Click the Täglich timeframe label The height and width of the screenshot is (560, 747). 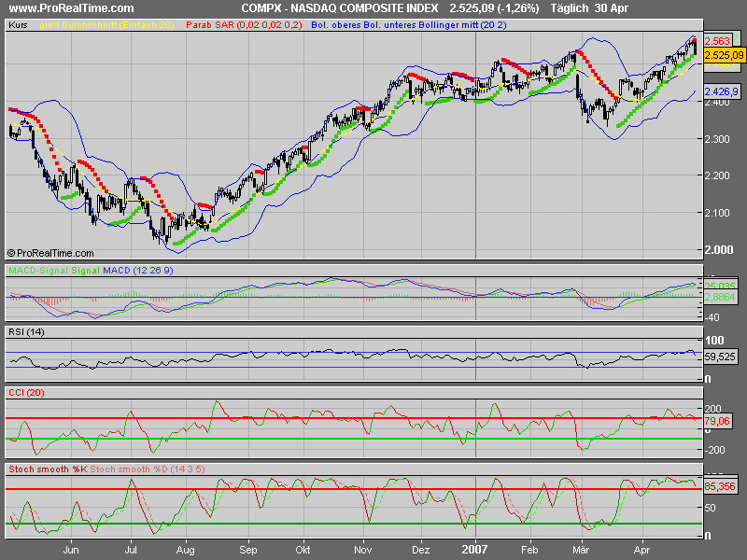[570, 8]
